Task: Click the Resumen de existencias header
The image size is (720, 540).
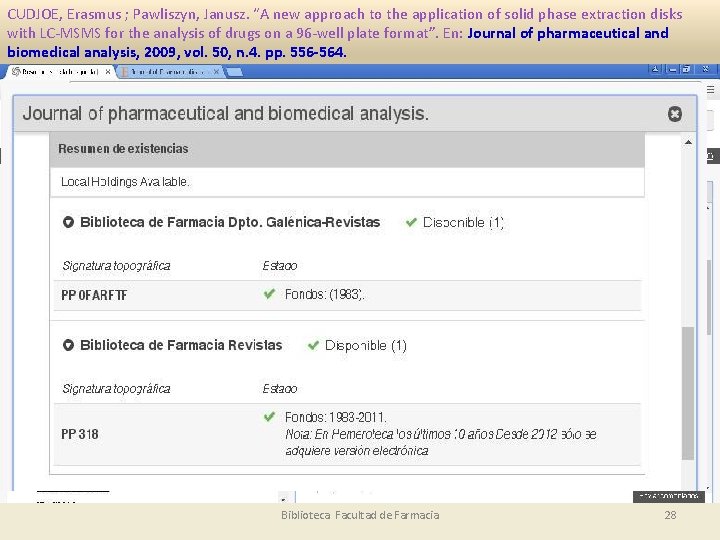Action: [x=347, y=149]
